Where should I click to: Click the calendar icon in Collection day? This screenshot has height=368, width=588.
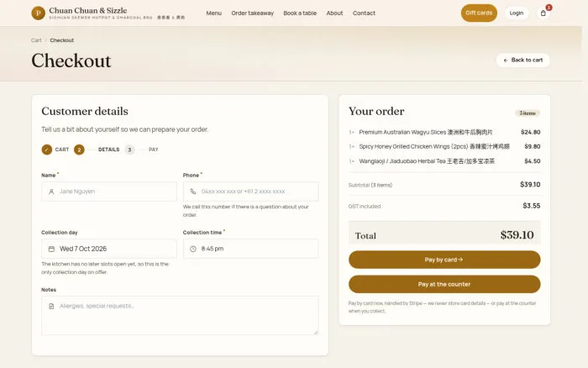click(x=51, y=249)
